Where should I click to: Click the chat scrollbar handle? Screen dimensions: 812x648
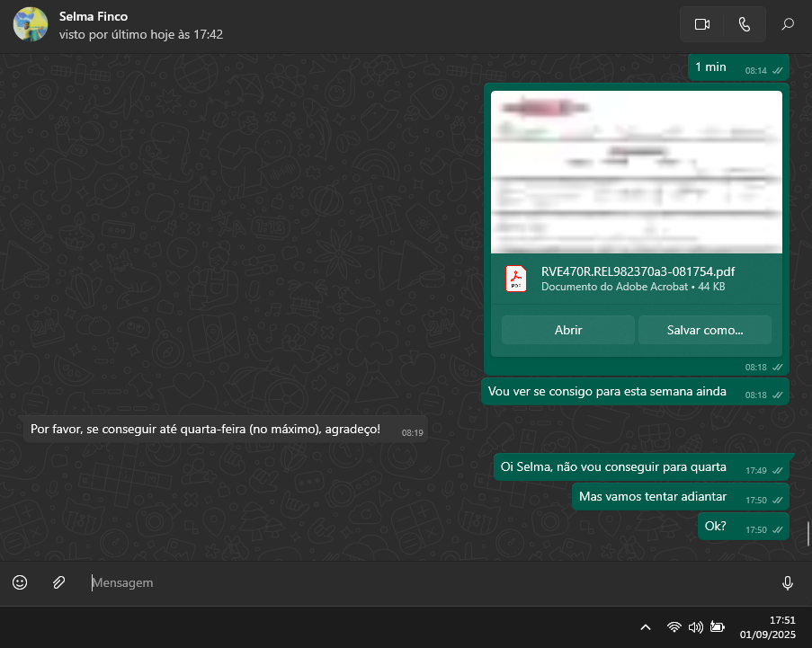coord(808,533)
